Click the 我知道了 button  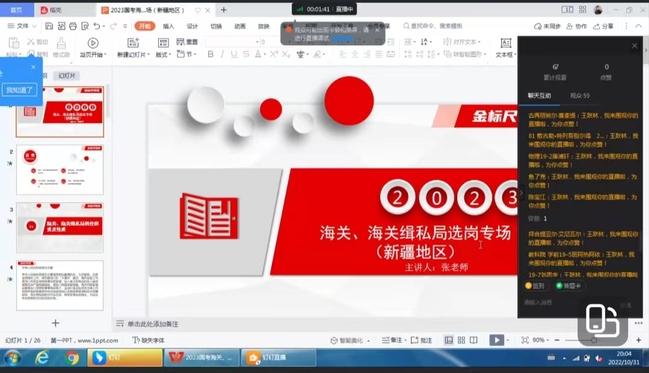(x=19, y=90)
